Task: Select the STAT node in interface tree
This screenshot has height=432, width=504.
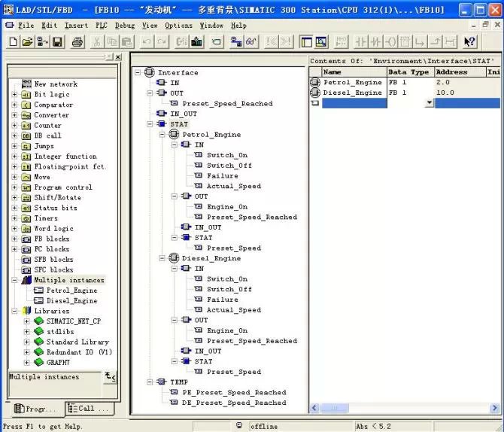Action: pyautogui.click(x=179, y=124)
